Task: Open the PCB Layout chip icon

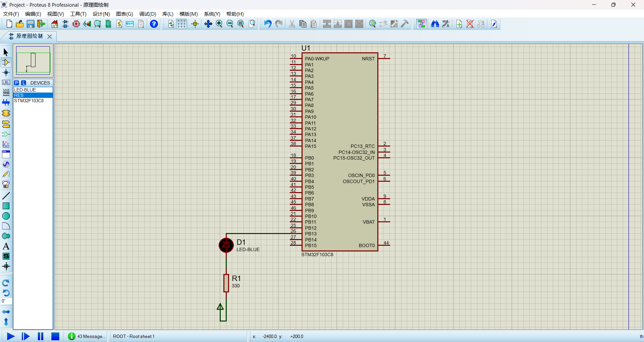Action: (x=76, y=24)
